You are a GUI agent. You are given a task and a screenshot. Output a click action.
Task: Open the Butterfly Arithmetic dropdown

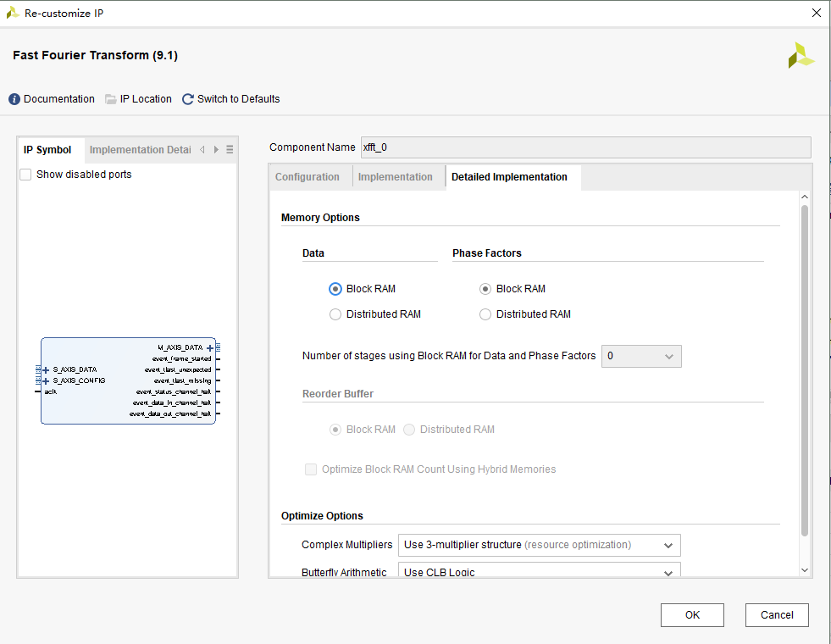[540, 572]
